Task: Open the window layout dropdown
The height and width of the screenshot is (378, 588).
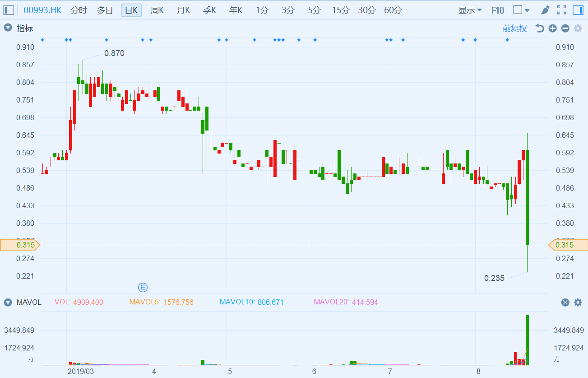Action: (522, 10)
